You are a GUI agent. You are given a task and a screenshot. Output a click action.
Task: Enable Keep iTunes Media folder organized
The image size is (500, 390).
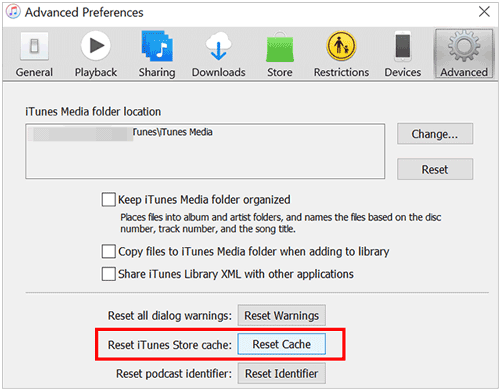click(109, 200)
